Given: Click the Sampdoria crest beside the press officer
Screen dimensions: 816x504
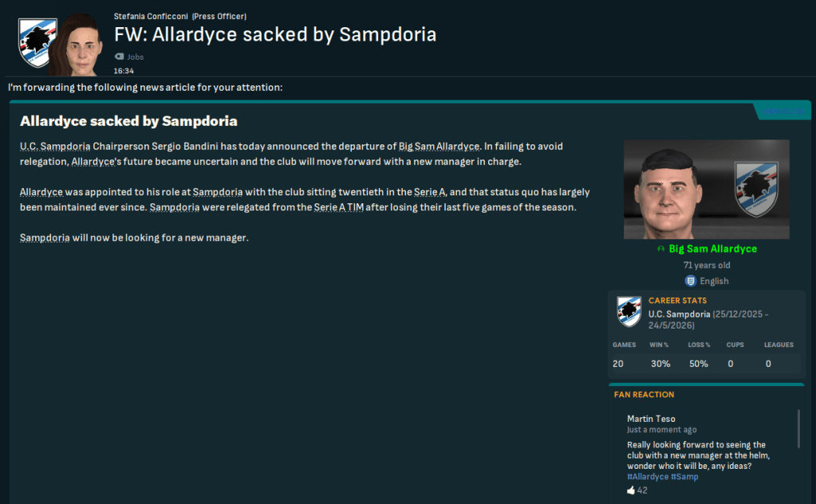Looking at the screenshot, I should [37, 43].
